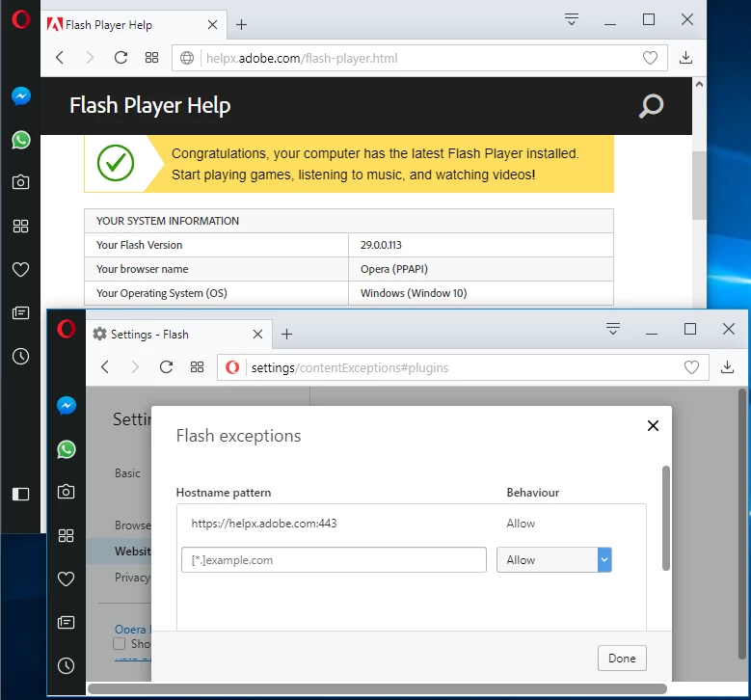Open Bookmarks heart in Settings window sidebar
751x700 pixels.
click(x=67, y=579)
